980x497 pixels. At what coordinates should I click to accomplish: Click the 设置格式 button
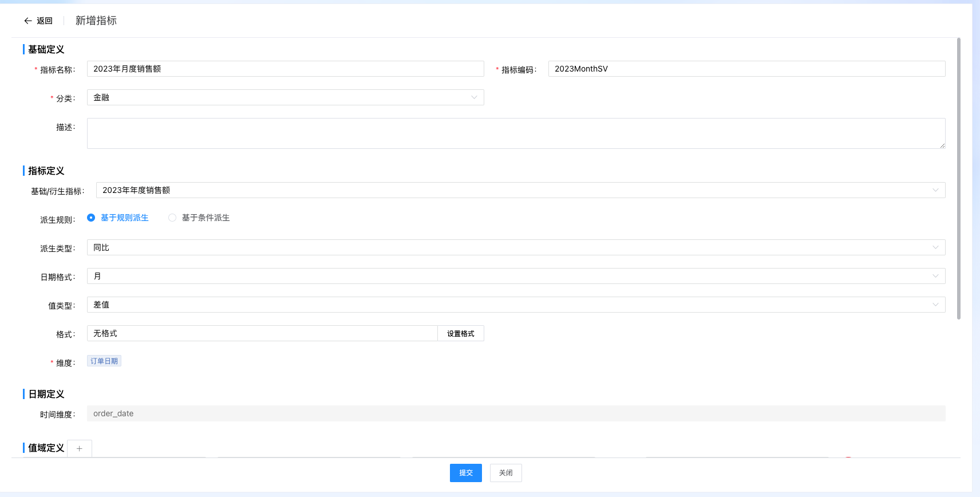click(461, 333)
